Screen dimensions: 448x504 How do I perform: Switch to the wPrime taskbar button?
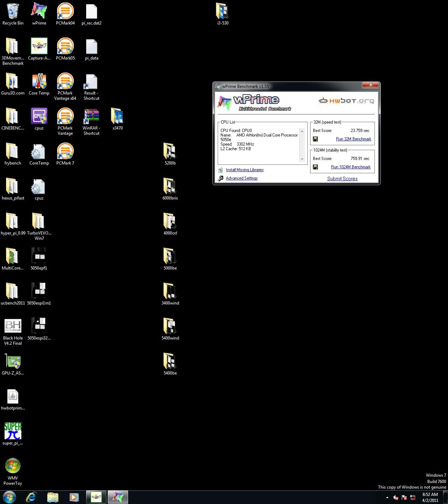tap(118, 497)
